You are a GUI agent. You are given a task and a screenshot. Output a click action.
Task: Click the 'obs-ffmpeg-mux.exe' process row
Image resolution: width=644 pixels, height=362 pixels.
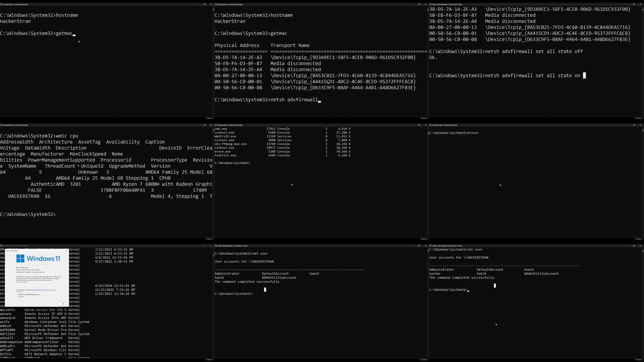pos(283,144)
